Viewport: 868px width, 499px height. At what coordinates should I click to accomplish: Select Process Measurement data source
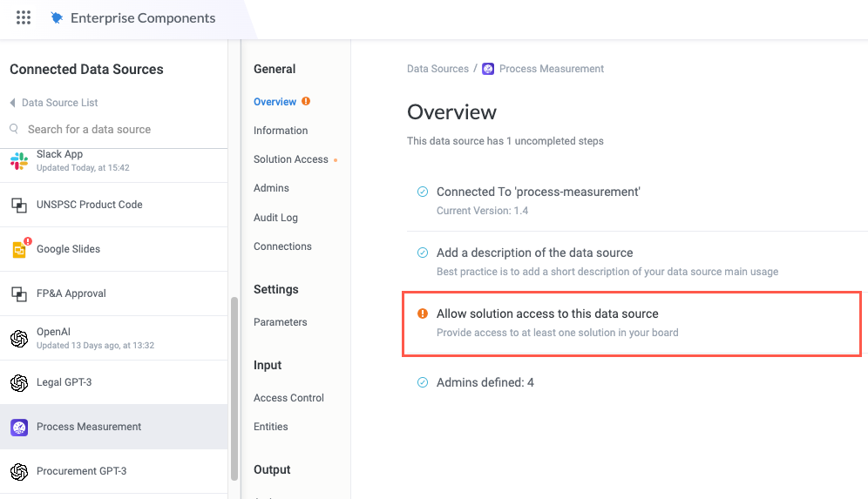pyautogui.click(x=114, y=427)
